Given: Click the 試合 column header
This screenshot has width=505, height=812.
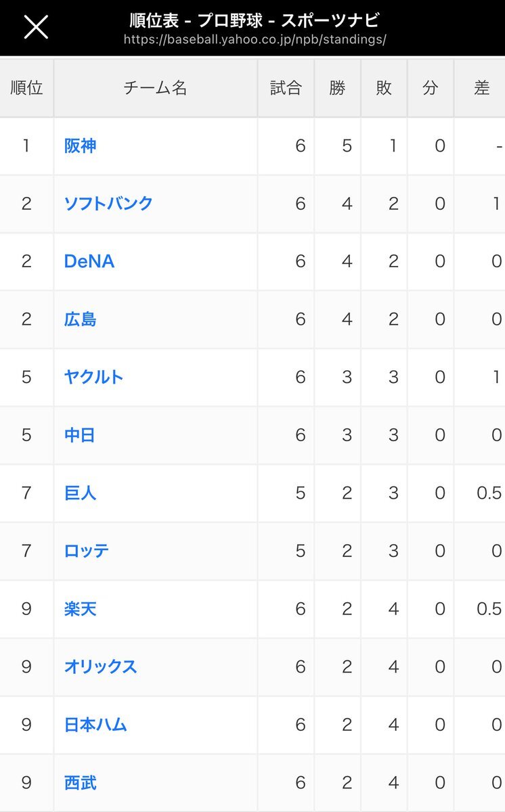Looking at the screenshot, I should pos(286,88).
